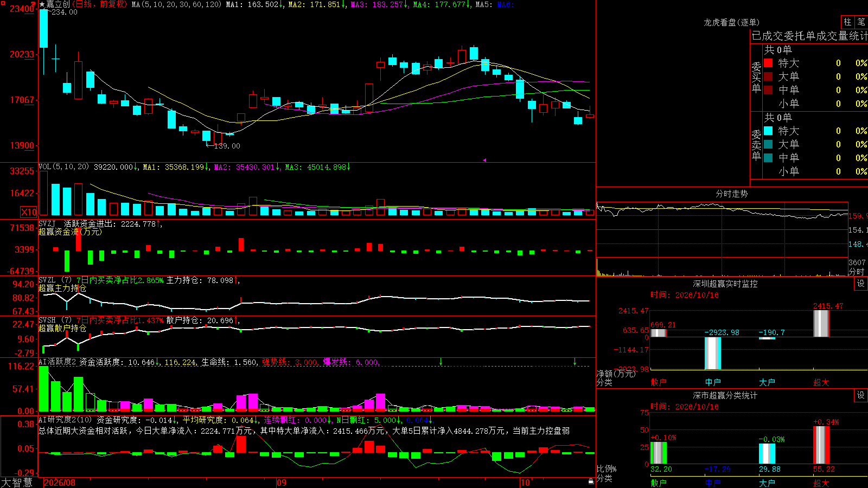Click the SVZJ 活跃资金进出 indicator label

[76, 223]
